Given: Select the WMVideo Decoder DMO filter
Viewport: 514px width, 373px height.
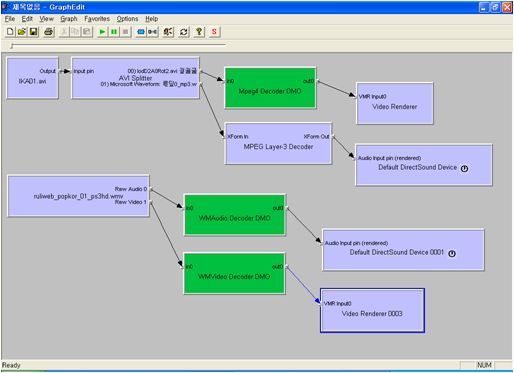Looking at the screenshot, I should click(x=234, y=273).
